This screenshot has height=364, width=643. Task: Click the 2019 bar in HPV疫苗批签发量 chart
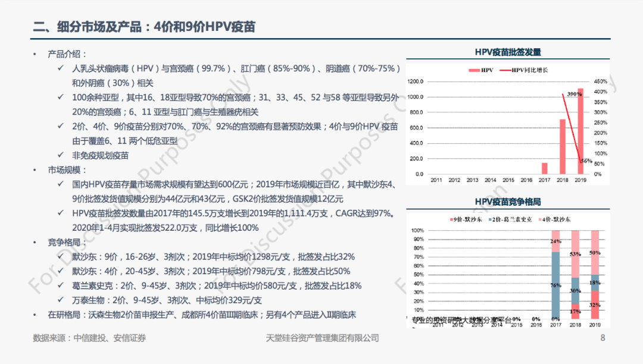point(580,131)
